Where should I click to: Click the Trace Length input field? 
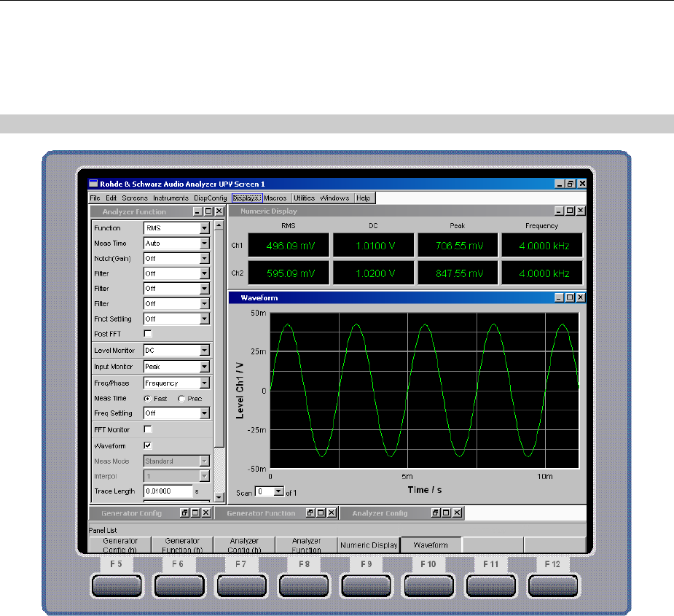pos(168,491)
